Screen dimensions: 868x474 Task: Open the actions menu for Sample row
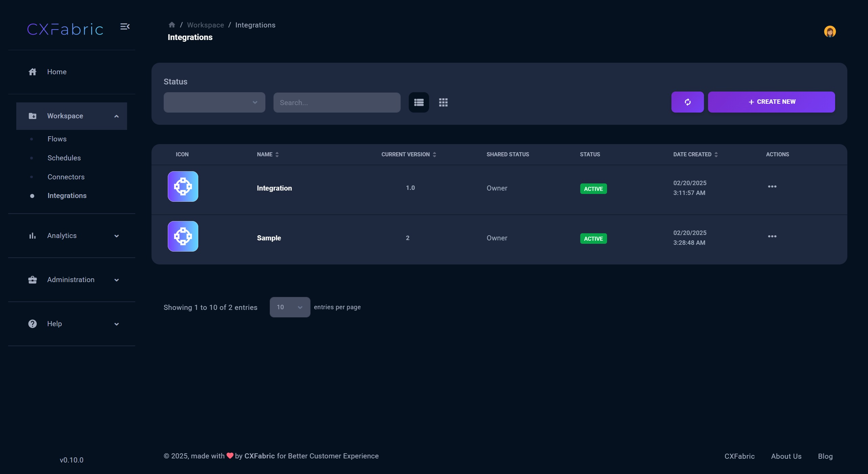pyautogui.click(x=772, y=237)
